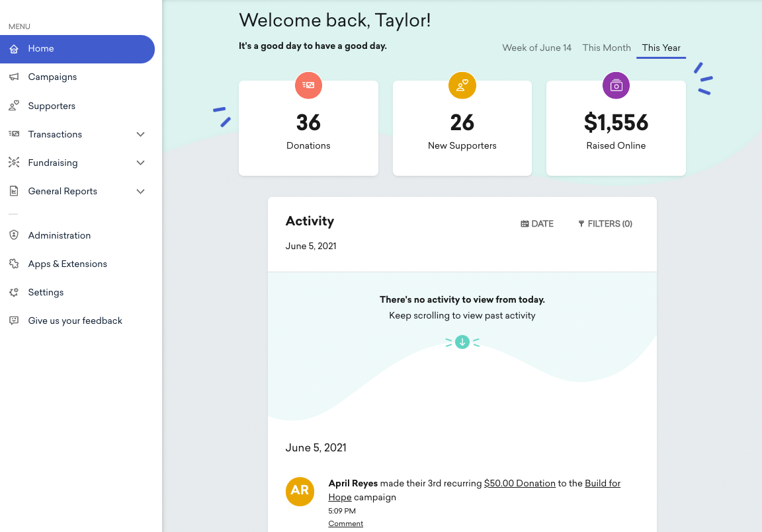Click the 36 Donations card
The image size is (762, 532).
tap(309, 128)
